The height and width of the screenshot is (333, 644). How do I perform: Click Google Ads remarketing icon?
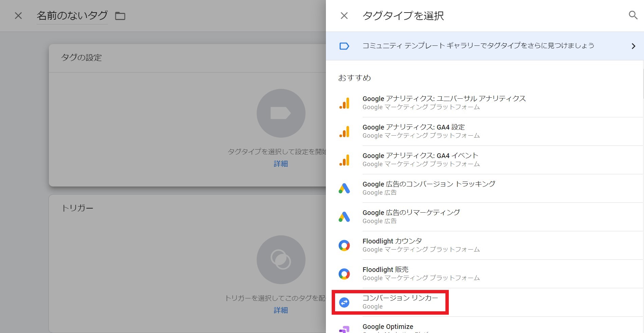click(344, 217)
